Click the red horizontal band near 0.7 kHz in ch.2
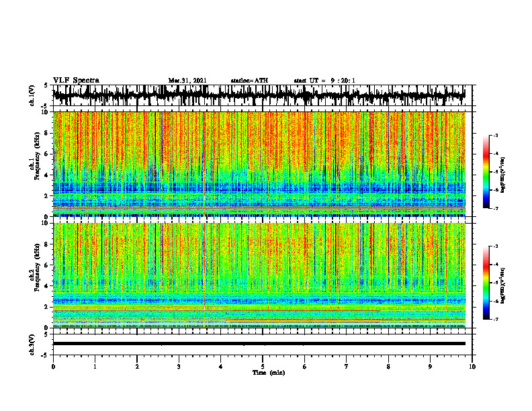532x411 pixels. pos(345,320)
